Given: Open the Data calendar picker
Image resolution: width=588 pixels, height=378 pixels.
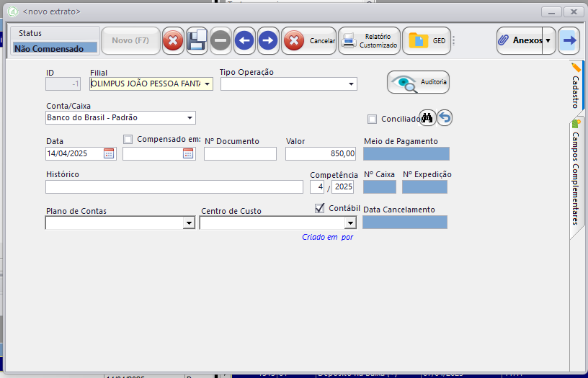Looking at the screenshot, I should [109, 153].
